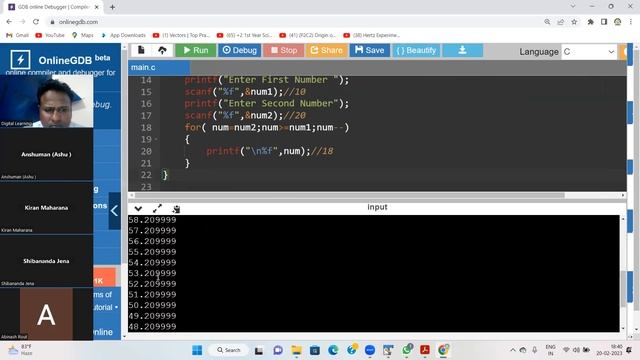Collapse the left sidebar arrow
Image resolution: width=640 pixels, height=360 pixels.
115,211
